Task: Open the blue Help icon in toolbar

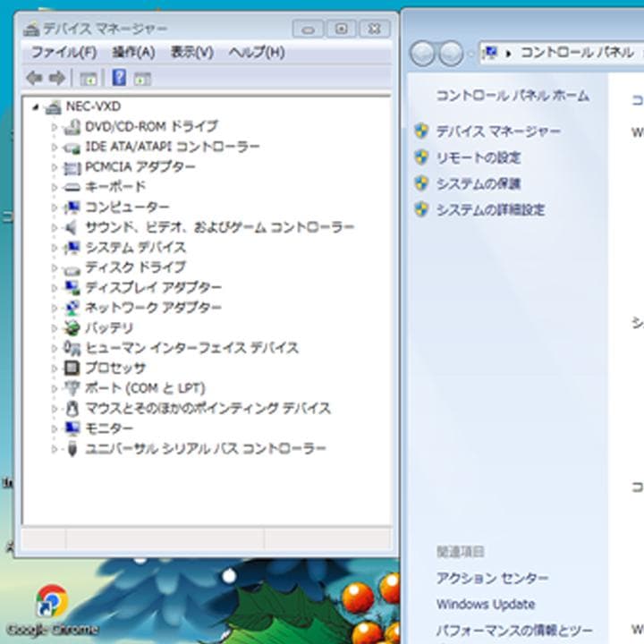Action: tap(119, 77)
